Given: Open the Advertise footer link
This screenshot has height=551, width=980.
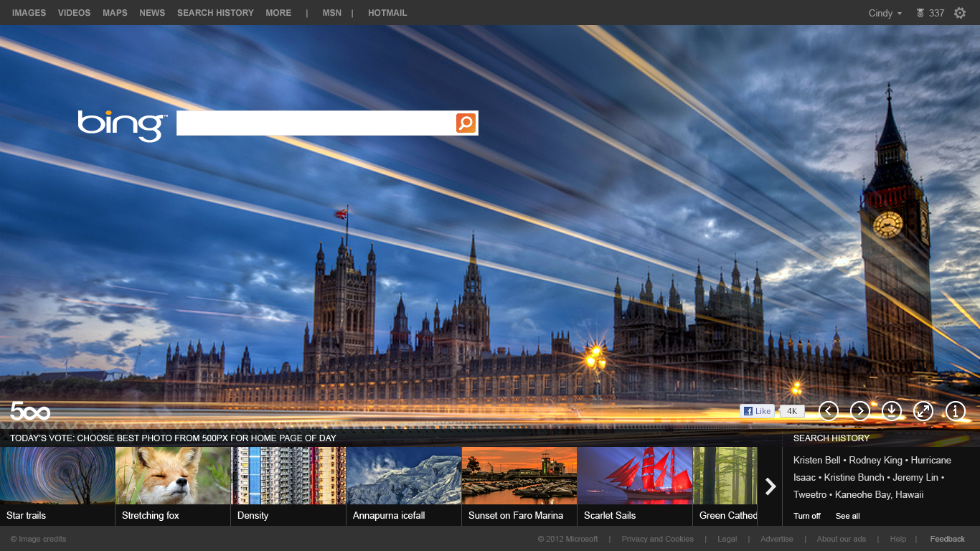Looking at the screenshot, I should coord(777,539).
